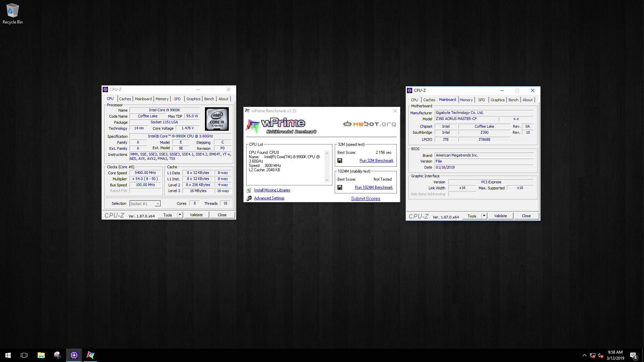Image resolution: width=644 pixels, height=362 pixels.
Task: Open Tools dropdown arrow in left CPU-Z
Action: (180, 215)
